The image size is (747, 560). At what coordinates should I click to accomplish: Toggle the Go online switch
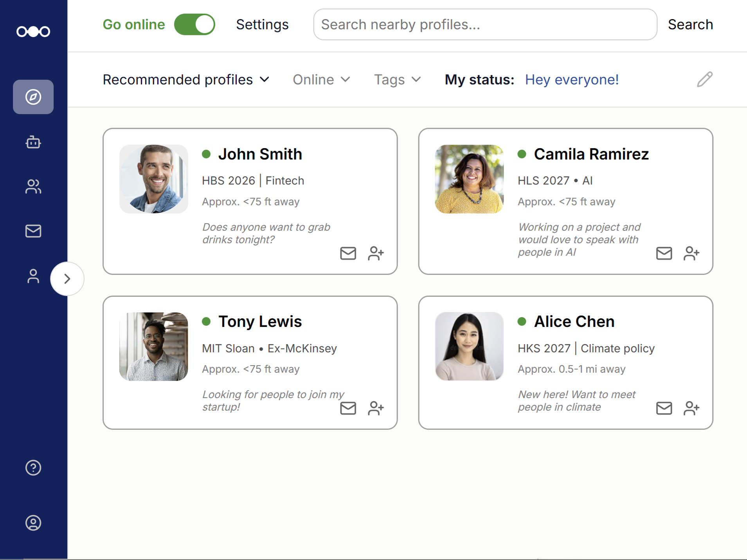click(194, 25)
